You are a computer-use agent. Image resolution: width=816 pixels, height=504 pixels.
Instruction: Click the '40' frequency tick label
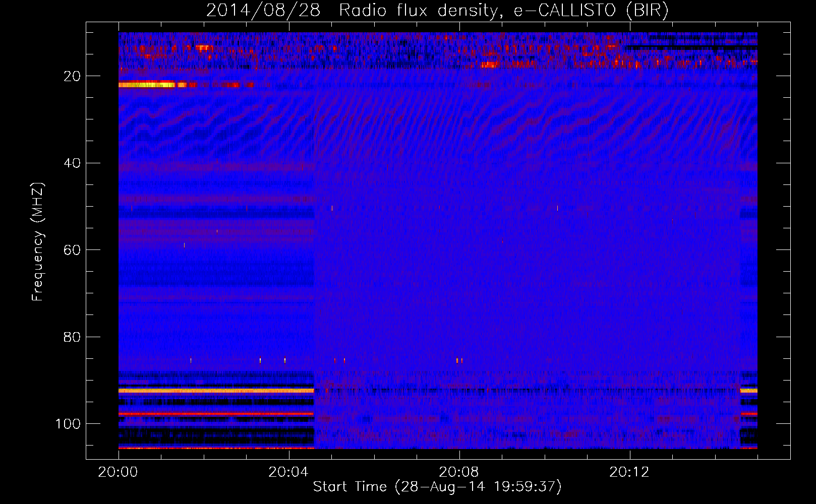click(x=73, y=163)
